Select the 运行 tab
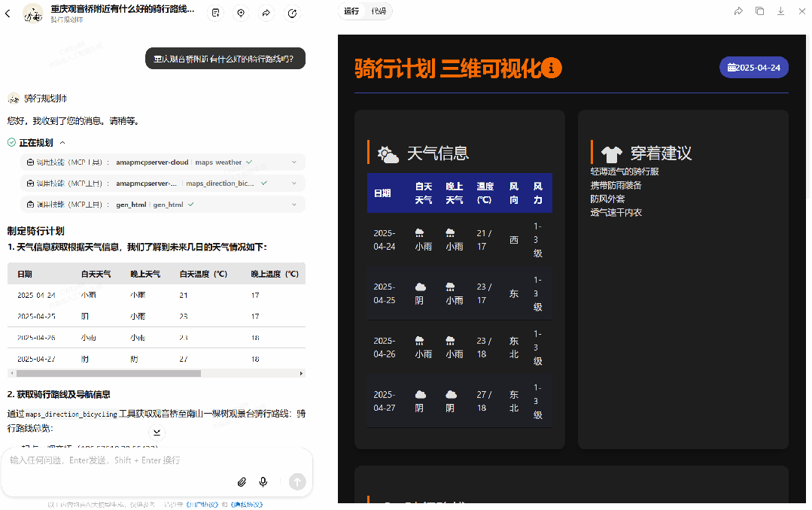Image resolution: width=812 pixels, height=510 pixels. [x=352, y=11]
